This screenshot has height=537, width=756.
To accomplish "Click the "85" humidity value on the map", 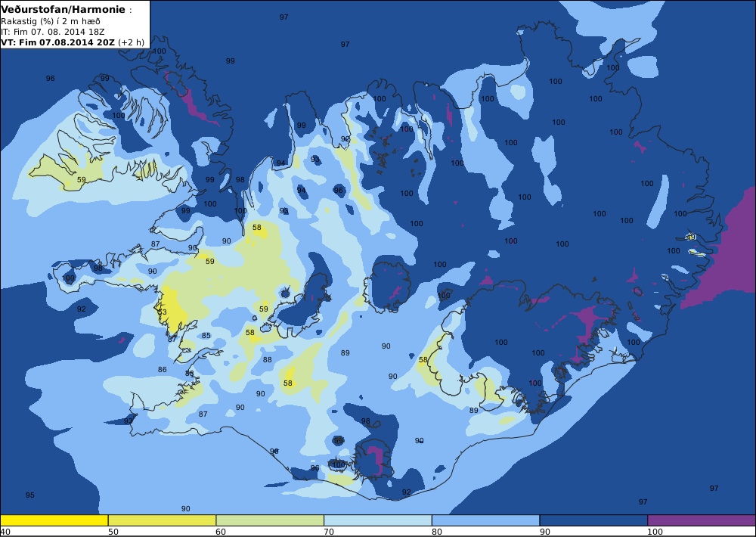I will [206, 335].
